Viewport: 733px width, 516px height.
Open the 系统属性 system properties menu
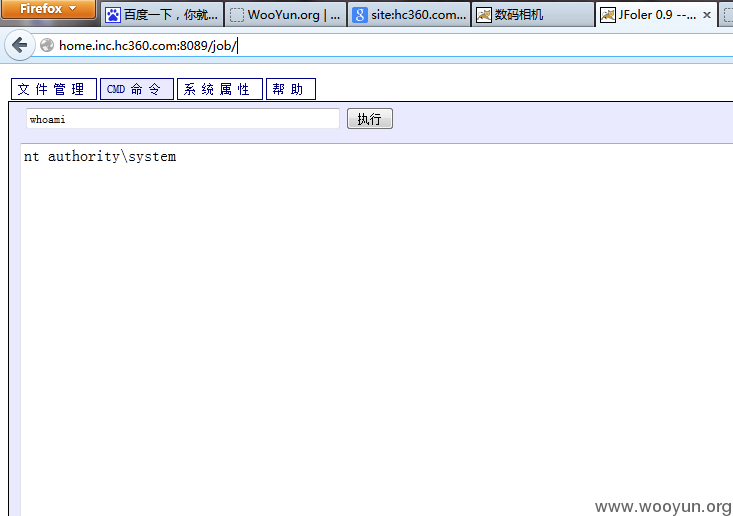[220, 89]
